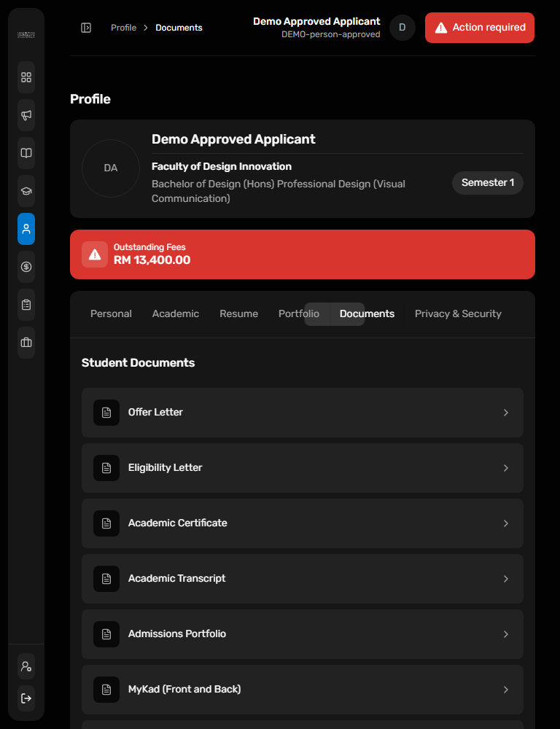Open the user settings icon near sidebar bottom
Viewport: 560px width, 729px height.
click(26, 667)
